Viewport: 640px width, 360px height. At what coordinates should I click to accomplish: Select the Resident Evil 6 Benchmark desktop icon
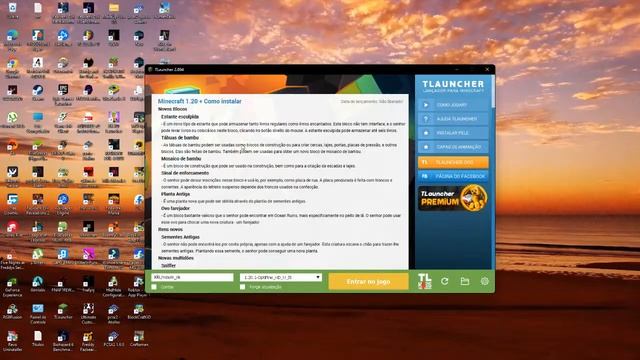point(63,341)
